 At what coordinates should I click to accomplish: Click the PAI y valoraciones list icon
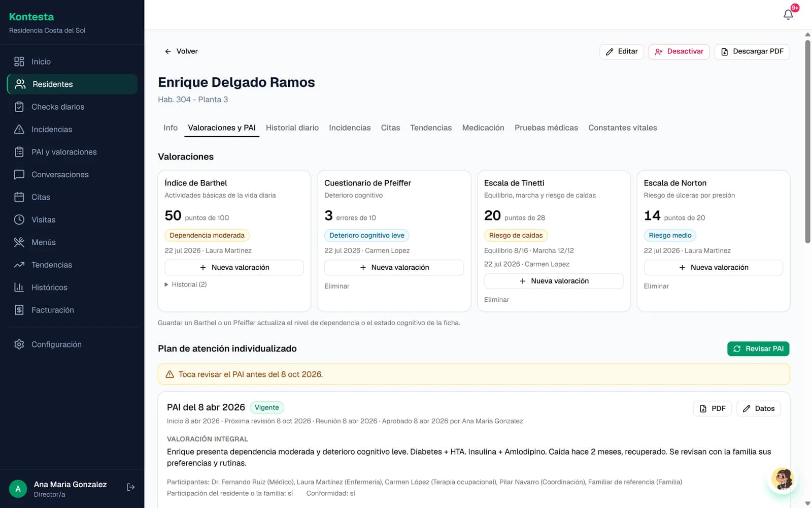pos(19,152)
